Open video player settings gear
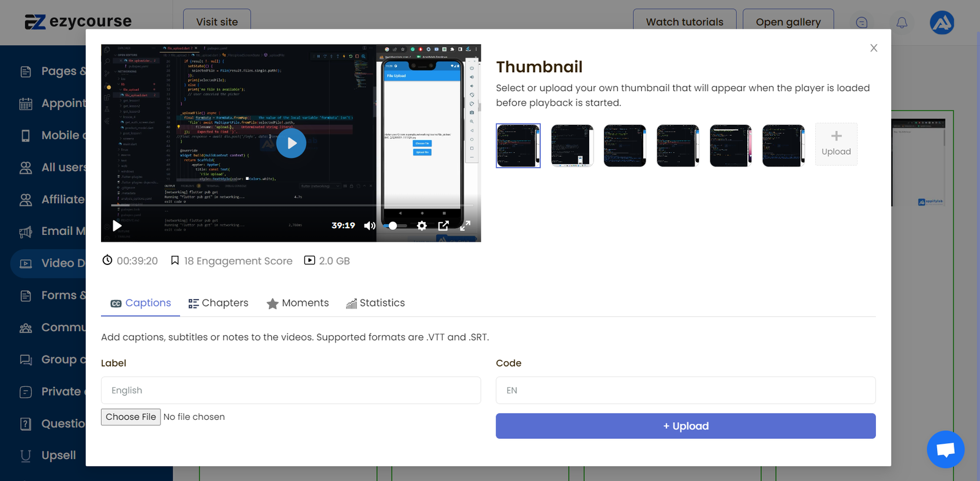This screenshot has height=481, width=980. tap(421, 226)
